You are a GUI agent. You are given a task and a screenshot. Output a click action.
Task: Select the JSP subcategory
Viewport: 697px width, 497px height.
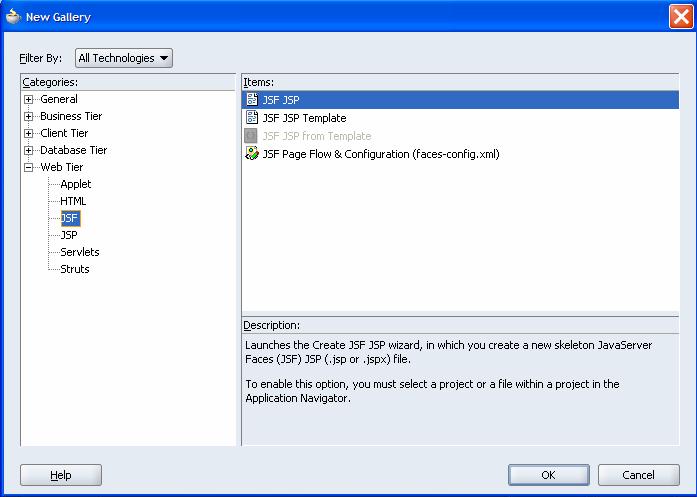(x=69, y=235)
